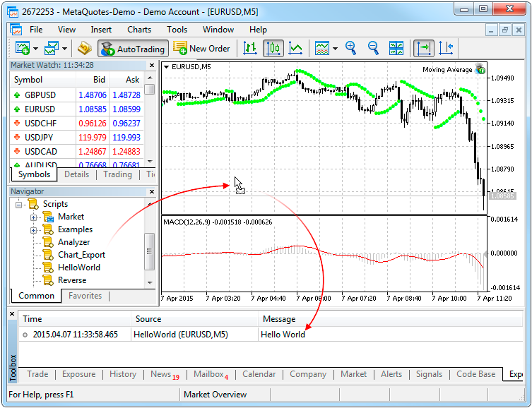Expand the Market scripts folder

[x=33, y=217]
